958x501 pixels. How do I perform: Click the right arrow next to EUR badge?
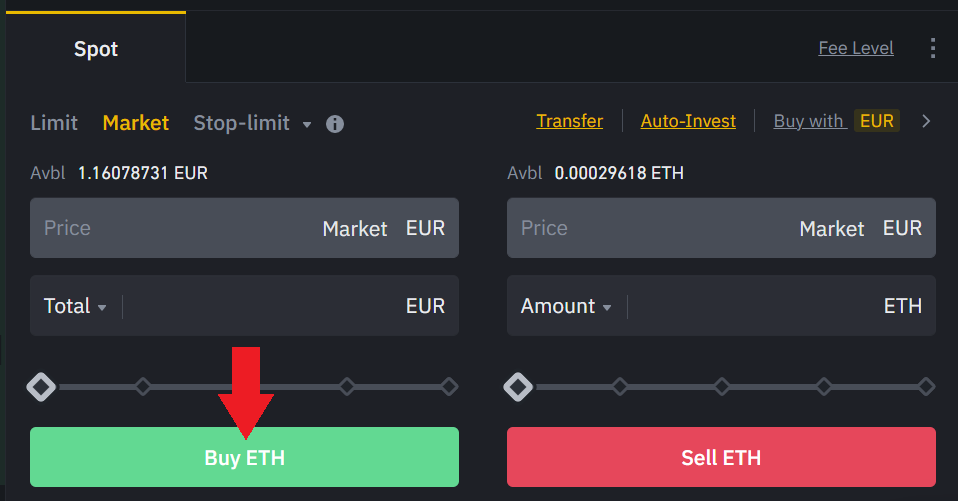(926, 121)
